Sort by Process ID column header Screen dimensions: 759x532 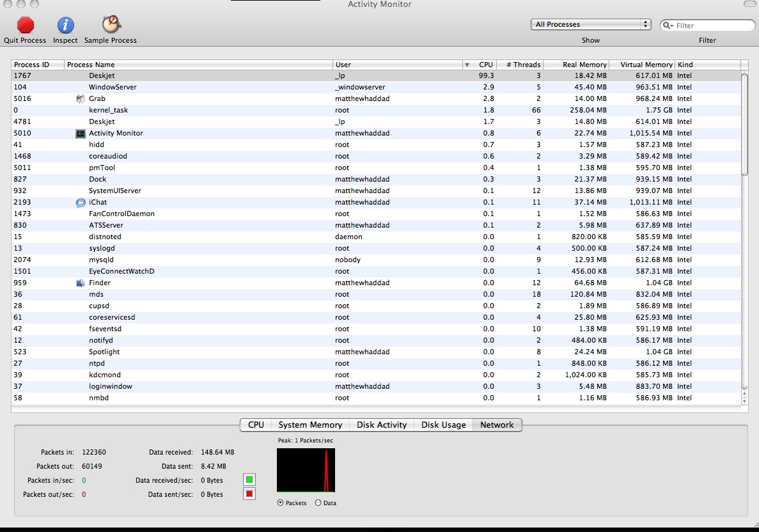[38, 65]
